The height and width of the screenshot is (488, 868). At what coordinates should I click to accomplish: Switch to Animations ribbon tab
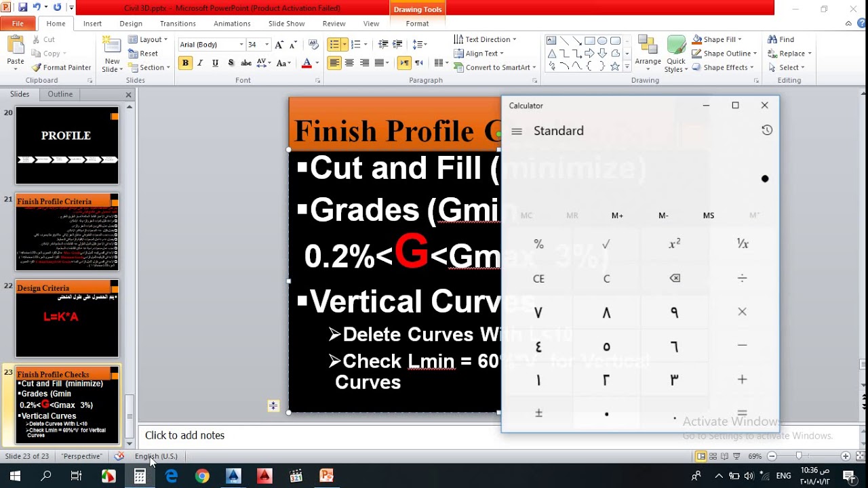(232, 24)
